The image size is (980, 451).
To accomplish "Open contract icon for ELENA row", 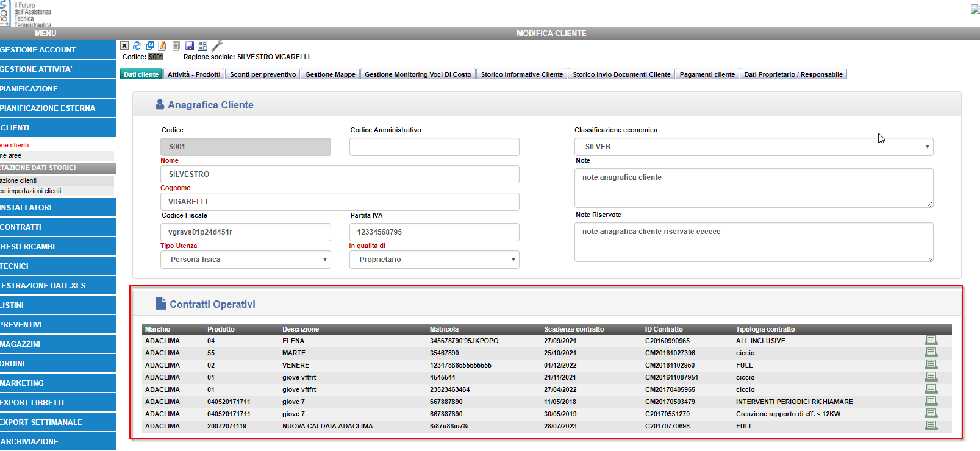I will tap(931, 340).
